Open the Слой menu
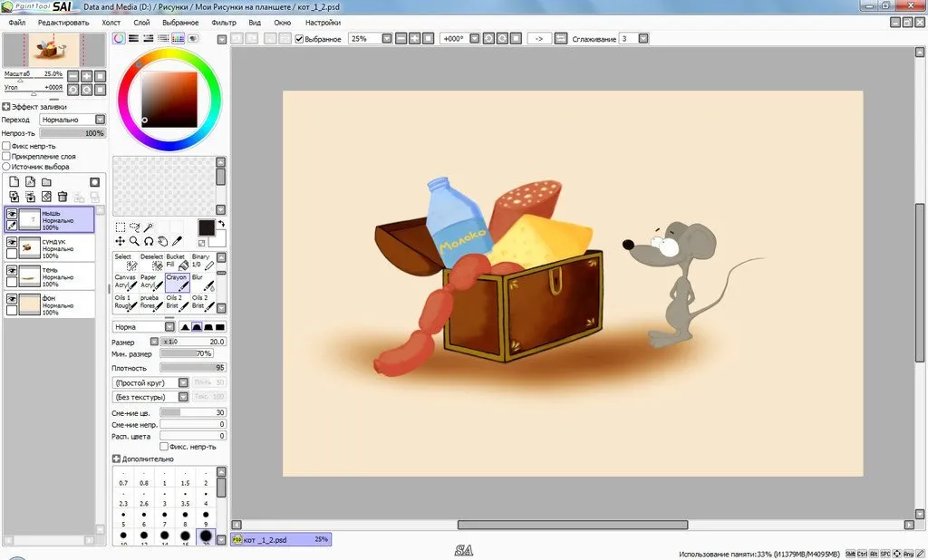This screenshot has width=928, height=560. pyautogui.click(x=141, y=23)
